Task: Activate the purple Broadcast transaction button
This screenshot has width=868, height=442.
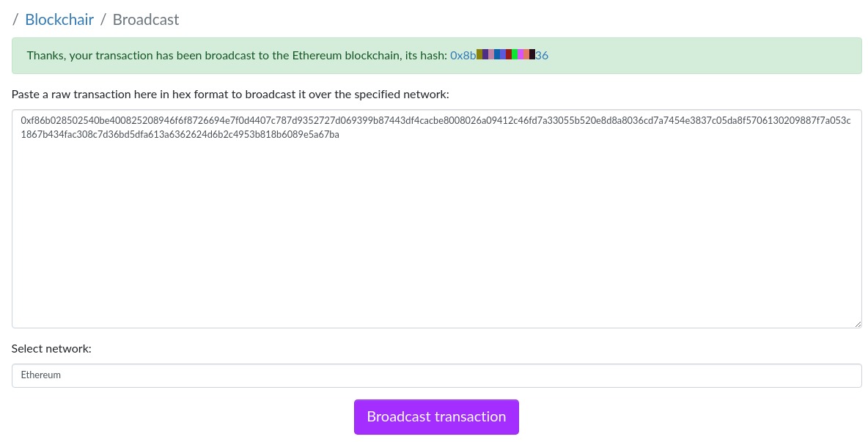Action: 436,416
